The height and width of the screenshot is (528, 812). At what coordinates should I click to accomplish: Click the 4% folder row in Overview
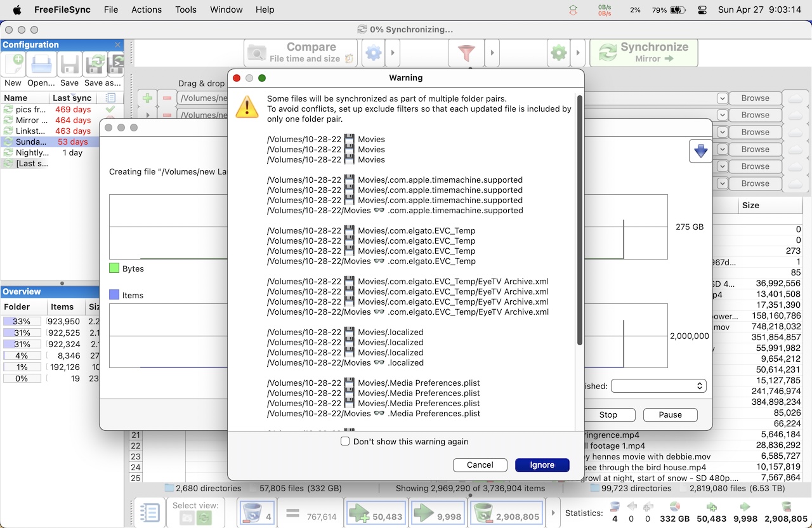[49, 355]
